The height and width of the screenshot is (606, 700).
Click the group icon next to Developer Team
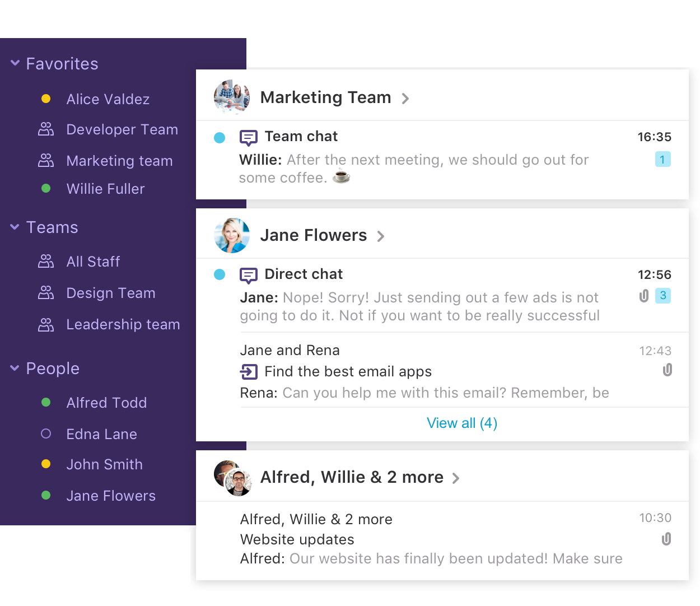click(x=45, y=129)
